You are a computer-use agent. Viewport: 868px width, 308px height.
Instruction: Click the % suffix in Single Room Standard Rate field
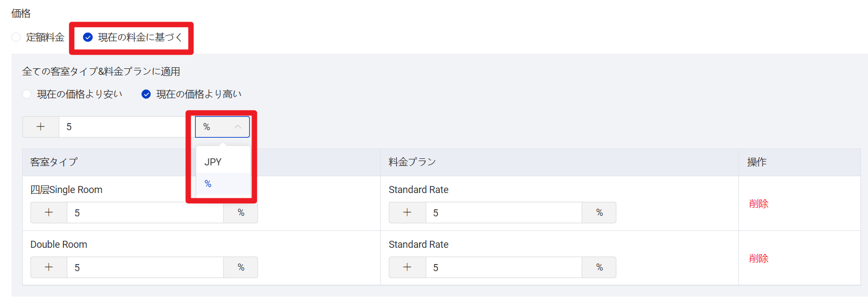(599, 213)
